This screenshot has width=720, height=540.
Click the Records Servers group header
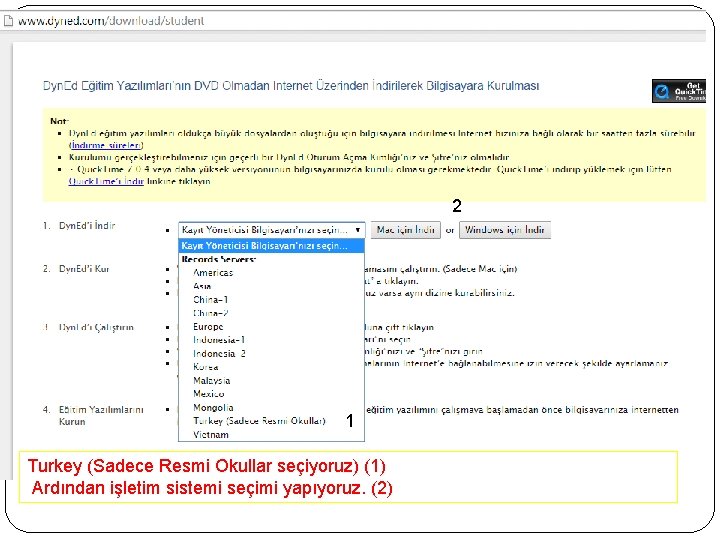[x=219, y=259]
